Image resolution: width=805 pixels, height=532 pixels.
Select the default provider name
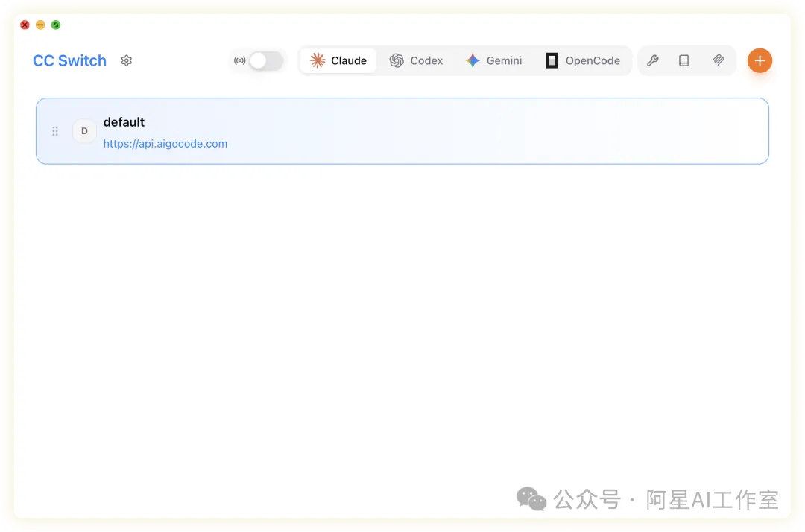pyautogui.click(x=124, y=122)
